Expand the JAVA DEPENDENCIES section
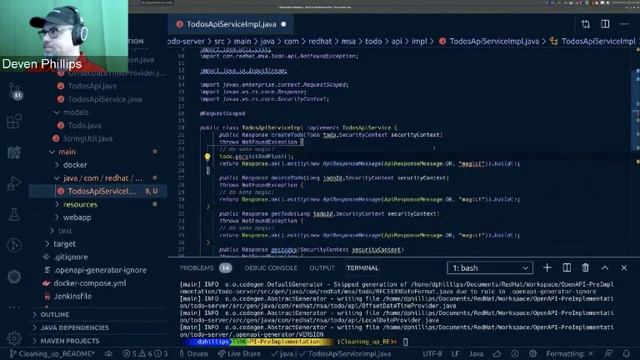Viewport: 640px width, 360px height. (74, 327)
